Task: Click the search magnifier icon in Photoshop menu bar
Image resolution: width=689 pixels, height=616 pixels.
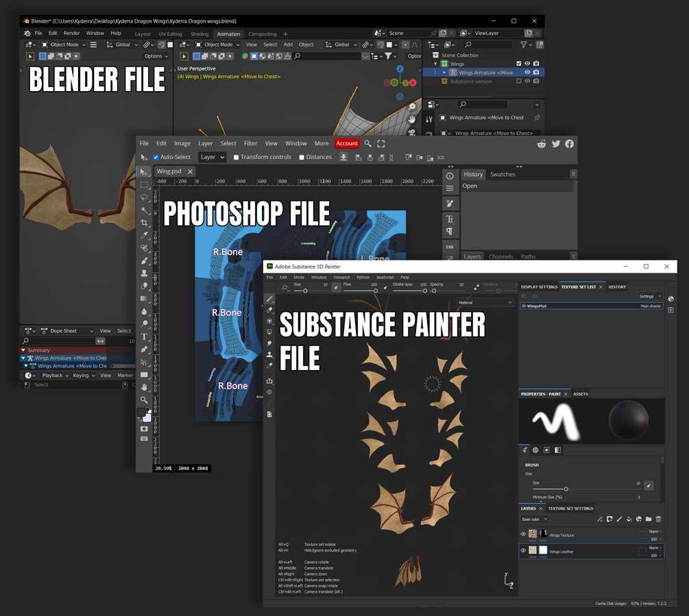Action: click(367, 144)
